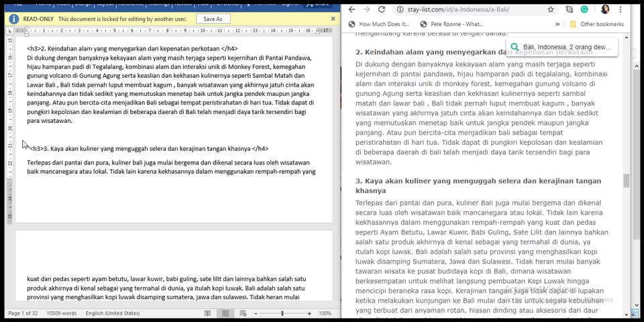Click the tab selector at the ruler's left end

pyautogui.click(x=9, y=30)
